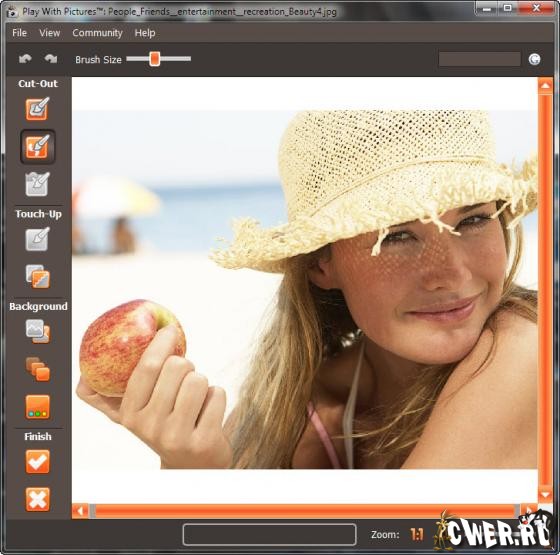The image size is (560, 555).
Task: Select the Touch-Up layered squares tool
Action: [38, 276]
